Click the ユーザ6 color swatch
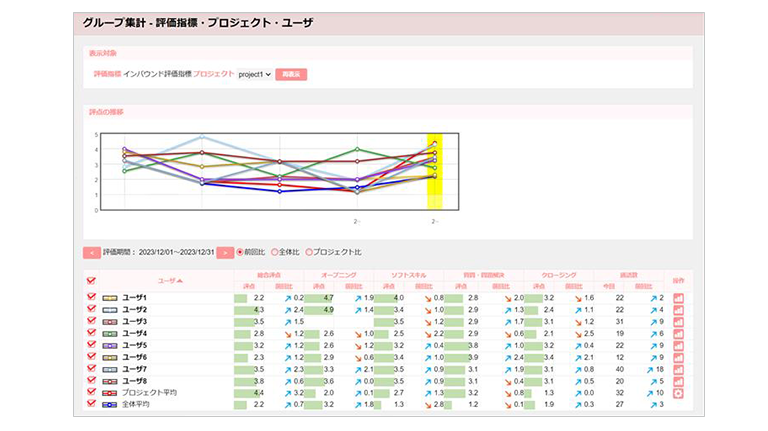This screenshot has width=768, height=431. click(108, 357)
